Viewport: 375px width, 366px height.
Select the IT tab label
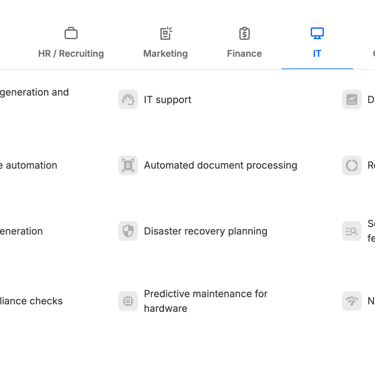click(x=317, y=54)
